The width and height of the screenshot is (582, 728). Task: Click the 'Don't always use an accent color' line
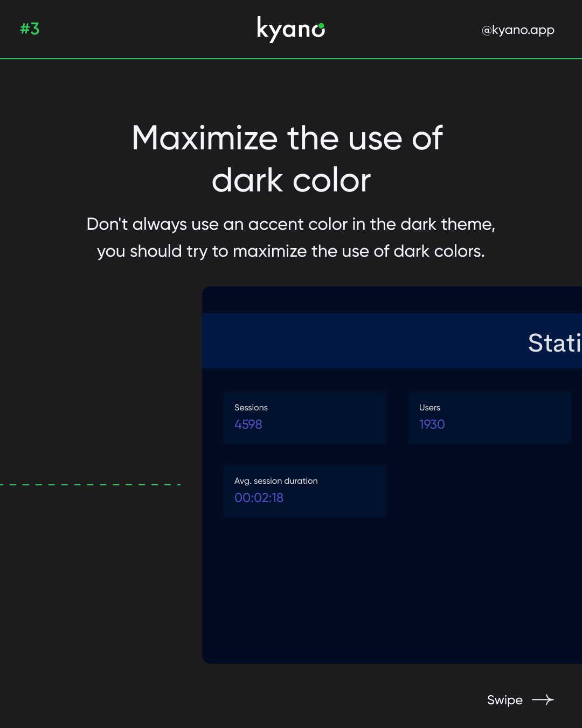pyautogui.click(x=291, y=224)
